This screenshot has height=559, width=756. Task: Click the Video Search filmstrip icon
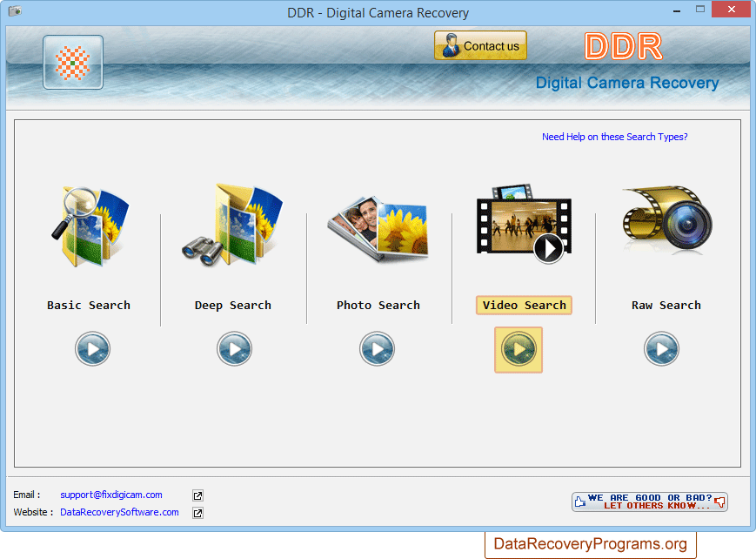coord(524,224)
